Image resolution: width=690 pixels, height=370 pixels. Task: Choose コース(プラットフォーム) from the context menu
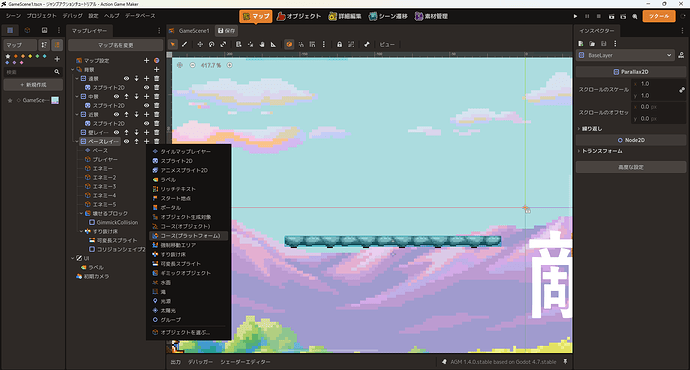click(189, 236)
